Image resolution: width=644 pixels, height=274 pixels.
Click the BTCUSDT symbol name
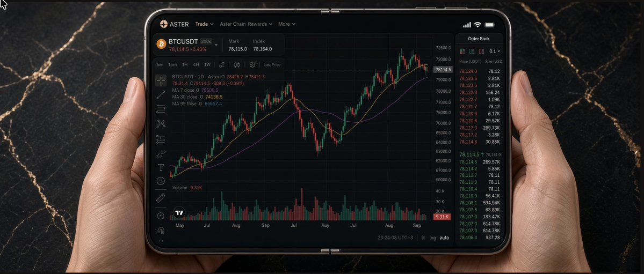(x=183, y=41)
